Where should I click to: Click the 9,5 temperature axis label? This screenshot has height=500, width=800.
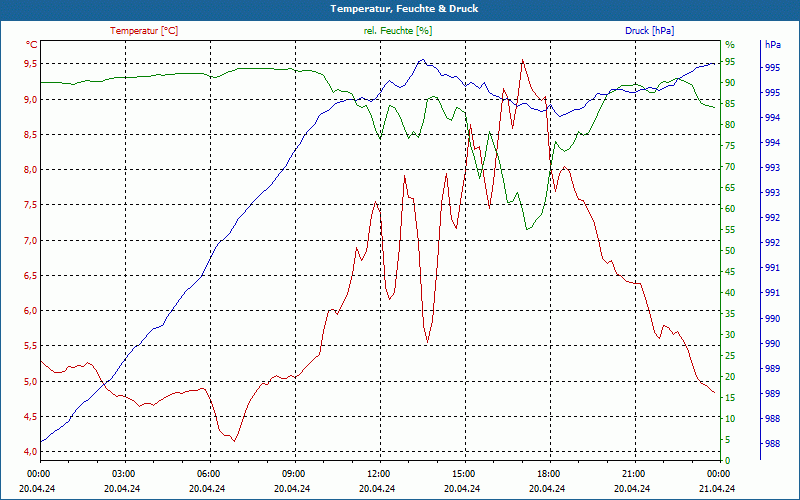click(x=31, y=64)
